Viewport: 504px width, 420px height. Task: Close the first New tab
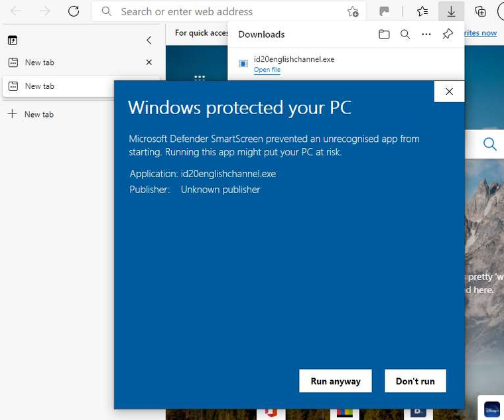pyautogui.click(x=149, y=62)
